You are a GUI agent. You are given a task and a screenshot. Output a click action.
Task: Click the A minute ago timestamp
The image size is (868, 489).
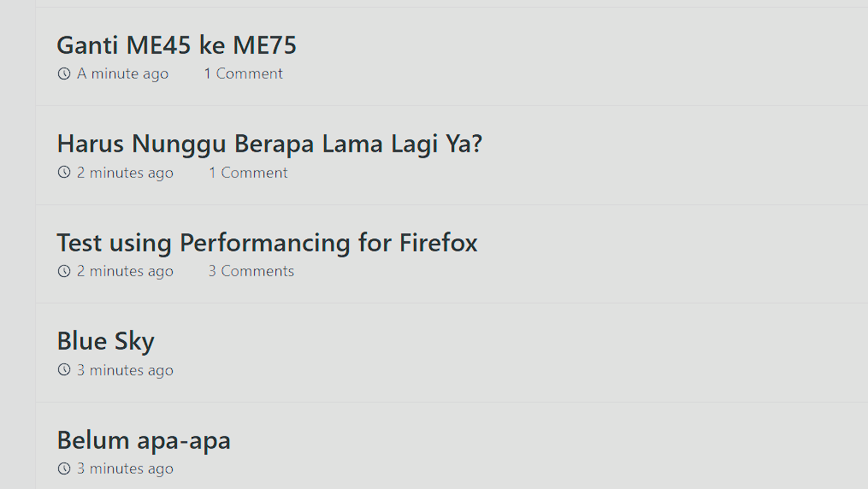point(122,74)
